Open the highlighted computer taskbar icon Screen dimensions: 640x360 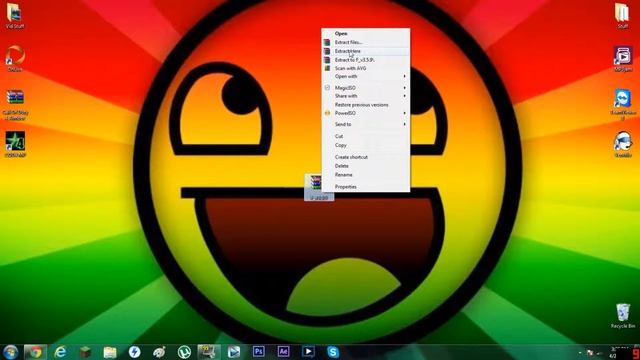[209, 352]
